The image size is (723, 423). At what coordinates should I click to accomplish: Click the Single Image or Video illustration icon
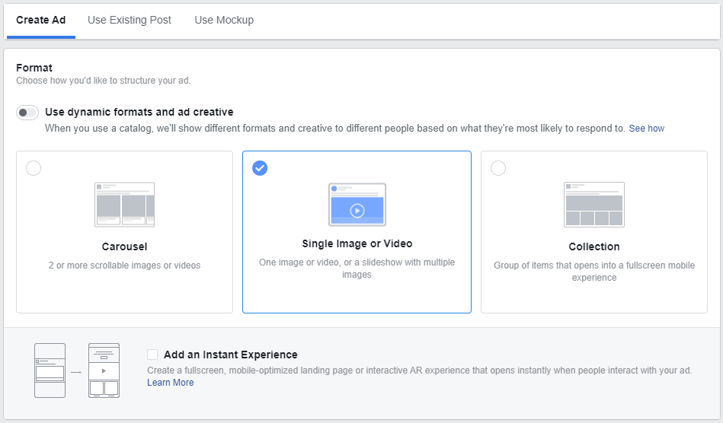[x=357, y=204]
